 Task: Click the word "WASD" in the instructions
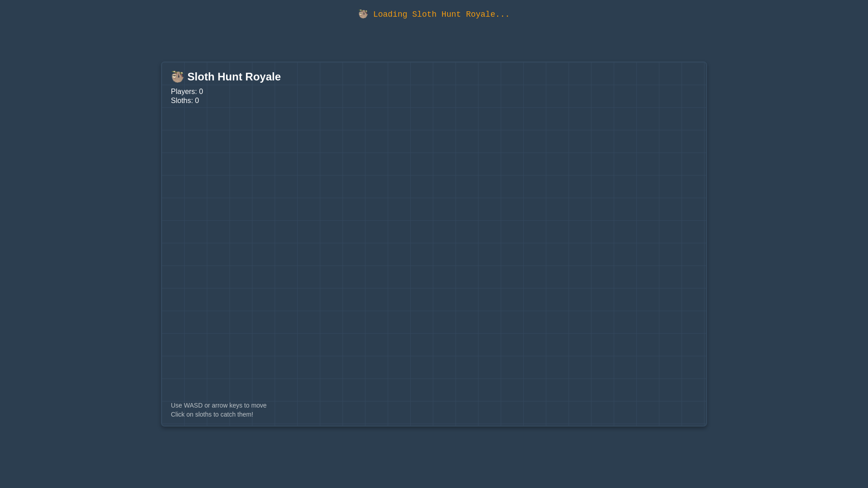[x=193, y=405]
